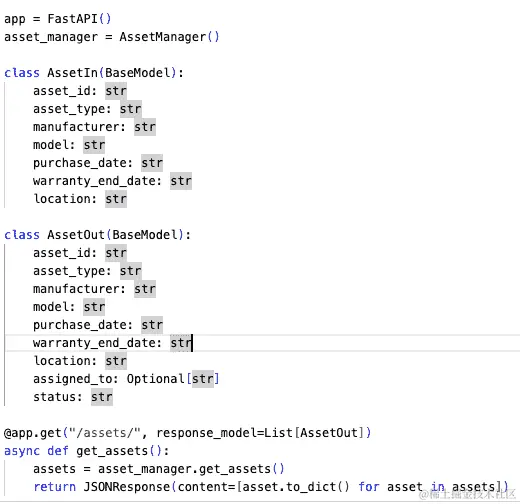Click the 'get_assets' function name in definition
520x504 pixels.
pyautogui.click(x=112, y=451)
